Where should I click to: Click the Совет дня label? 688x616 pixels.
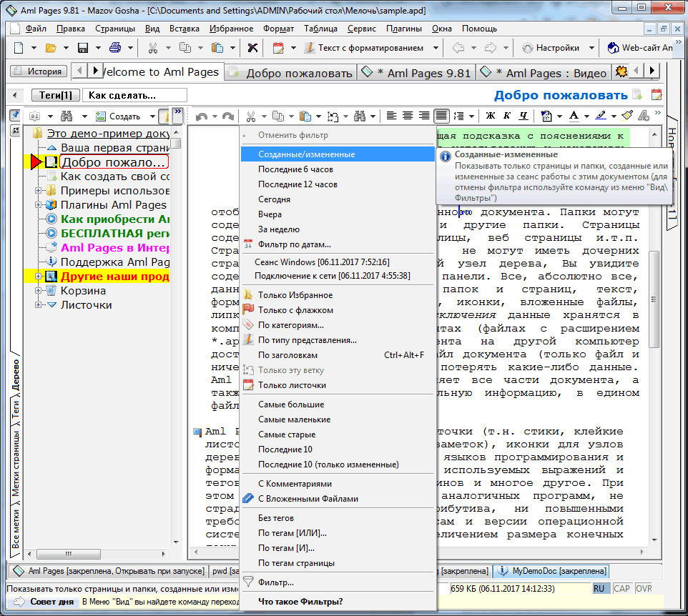point(51,602)
